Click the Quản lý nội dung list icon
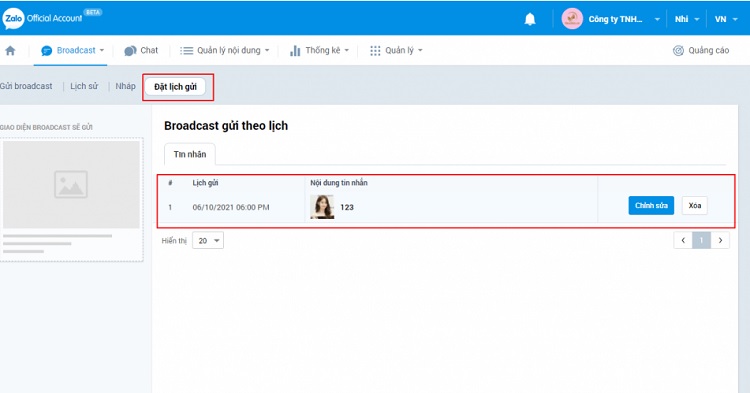This screenshot has height=393, width=750. (x=187, y=51)
